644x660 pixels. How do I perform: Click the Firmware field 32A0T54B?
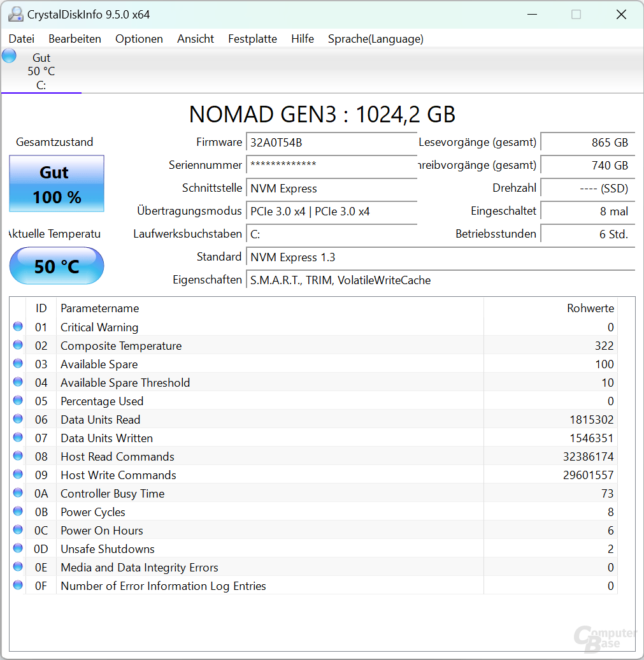coord(331,143)
